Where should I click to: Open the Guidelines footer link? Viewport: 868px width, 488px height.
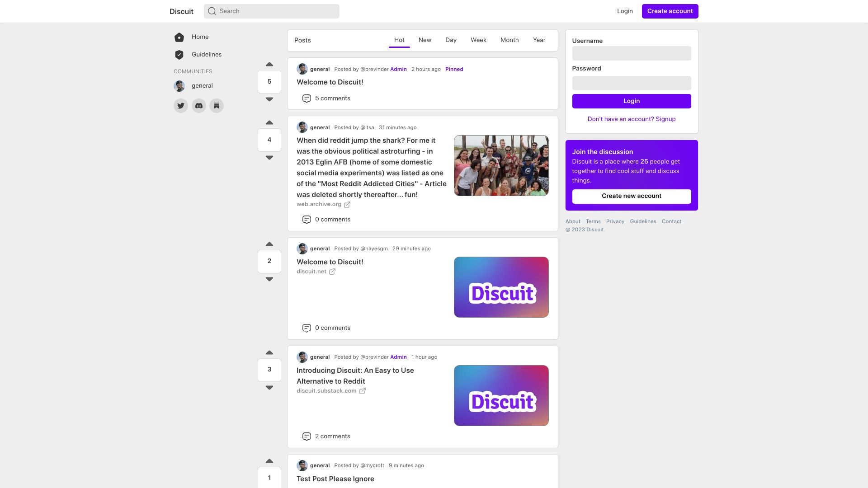pyautogui.click(x=643, y=221)
